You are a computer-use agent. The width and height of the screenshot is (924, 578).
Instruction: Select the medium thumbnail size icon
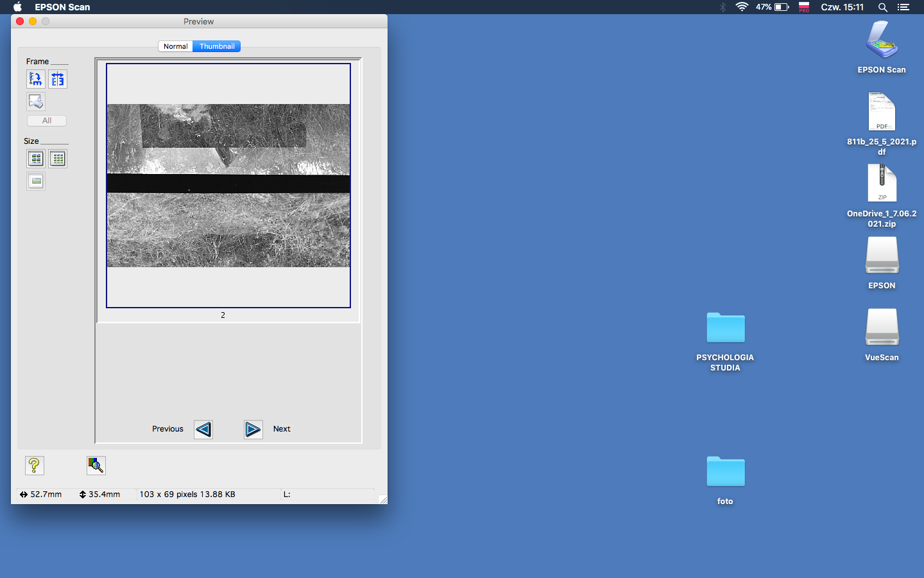[x=36, y=159]
